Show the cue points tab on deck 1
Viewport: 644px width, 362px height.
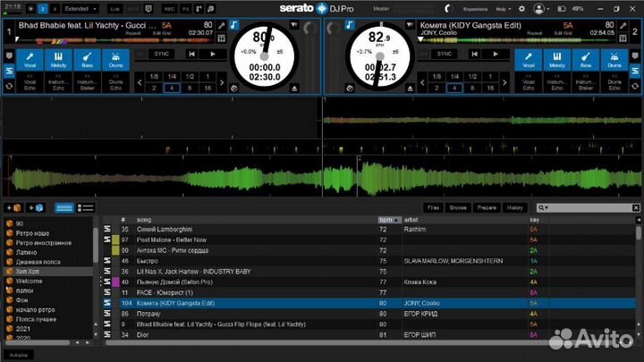coord(9,55)
